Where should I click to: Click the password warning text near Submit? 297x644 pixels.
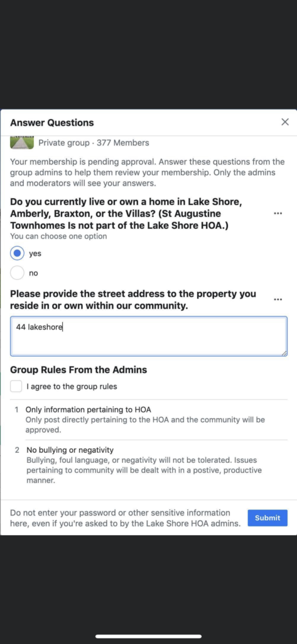[x=125, y=518]
